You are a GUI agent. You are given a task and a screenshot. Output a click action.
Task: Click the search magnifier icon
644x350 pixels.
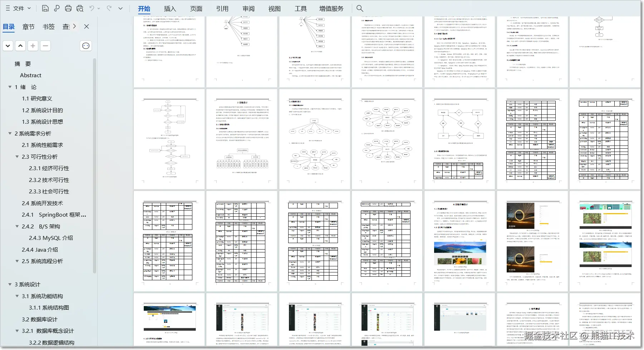[x=360, y=8]
